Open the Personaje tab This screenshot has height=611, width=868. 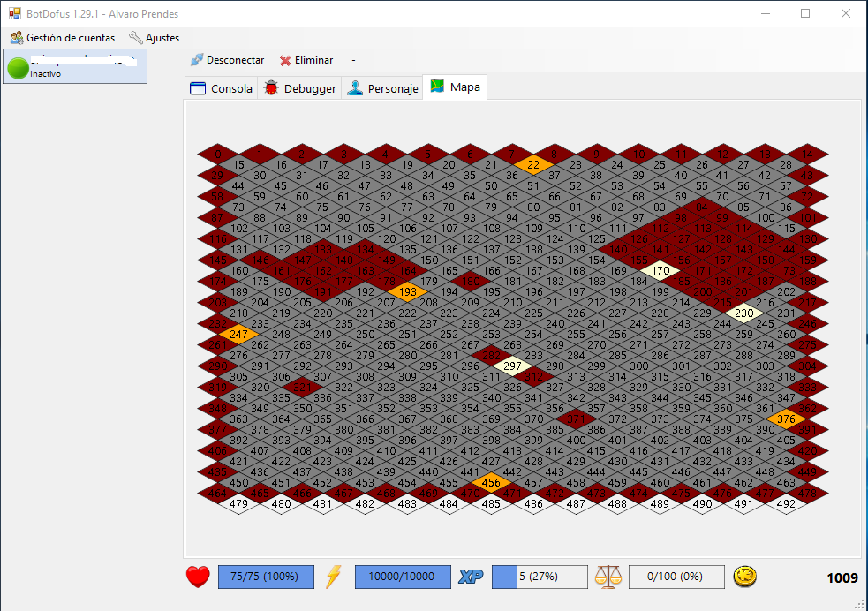[382, 88]
